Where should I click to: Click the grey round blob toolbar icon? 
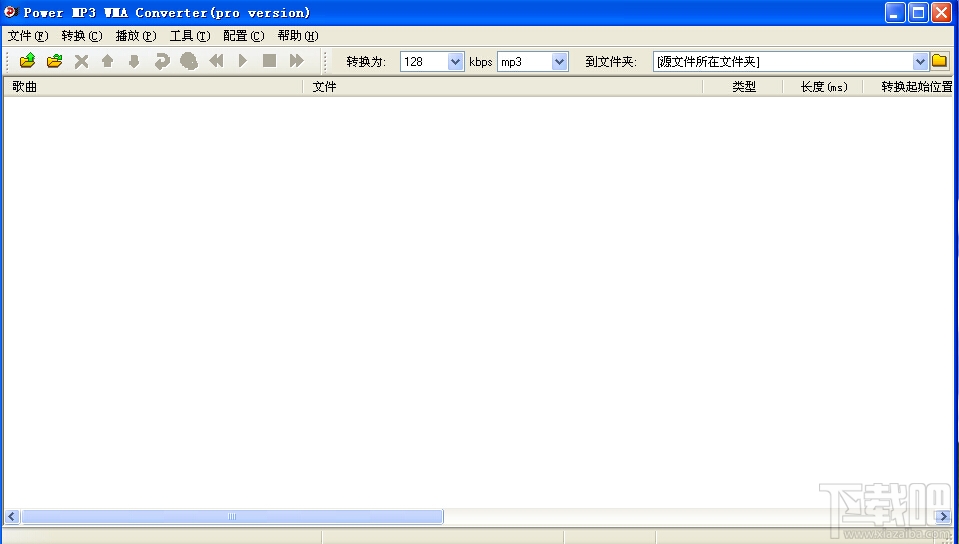point(189,61)
